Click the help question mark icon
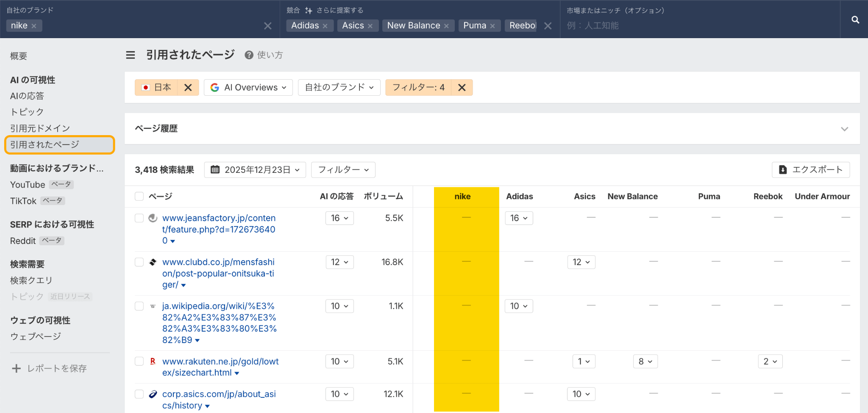The image size is (868, 413). tap(249, 55)
